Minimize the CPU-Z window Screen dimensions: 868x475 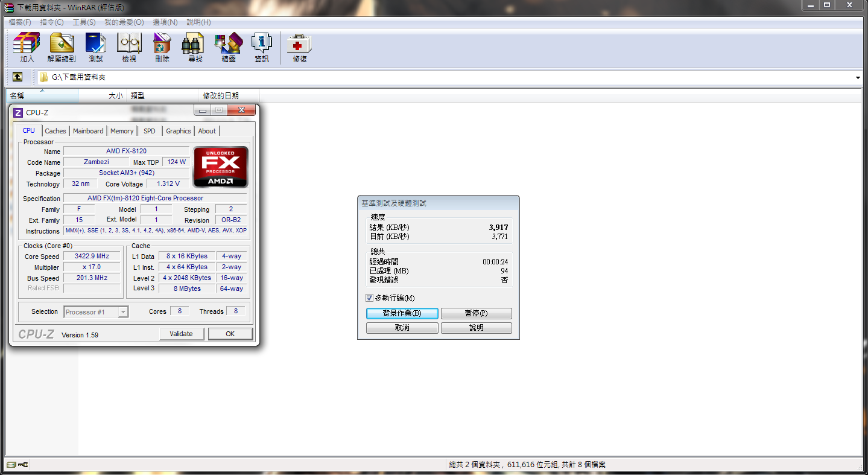pos(203,110)
